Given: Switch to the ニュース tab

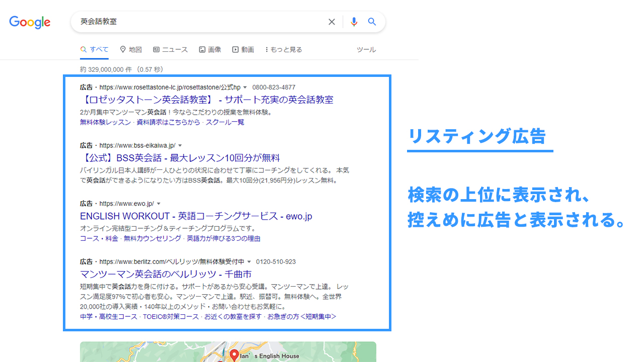Looking at the screenshot, I should tap(170, 49).
